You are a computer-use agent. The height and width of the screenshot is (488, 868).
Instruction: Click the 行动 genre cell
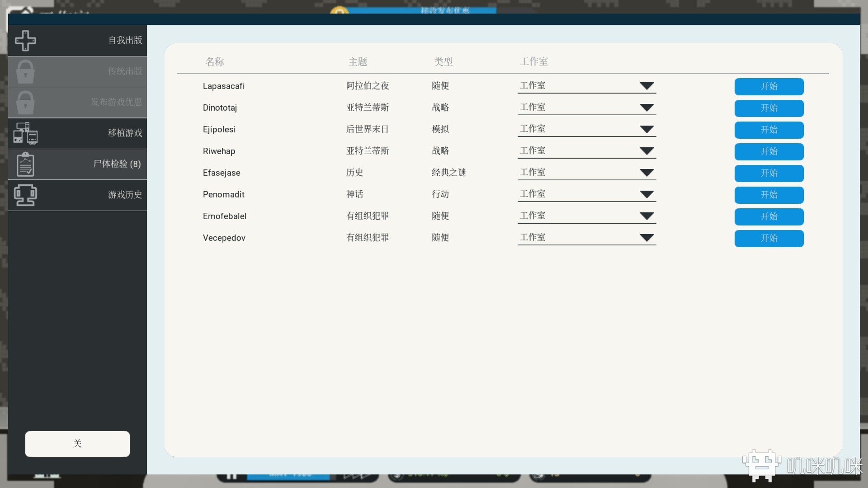pyautogui.click(x=440, y=194)
